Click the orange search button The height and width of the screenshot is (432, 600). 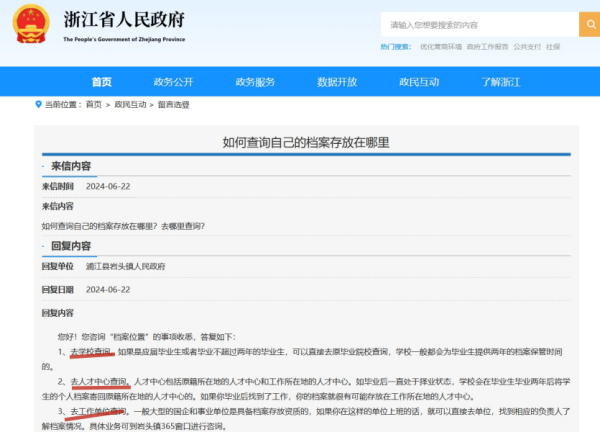[x=588, y=23]
